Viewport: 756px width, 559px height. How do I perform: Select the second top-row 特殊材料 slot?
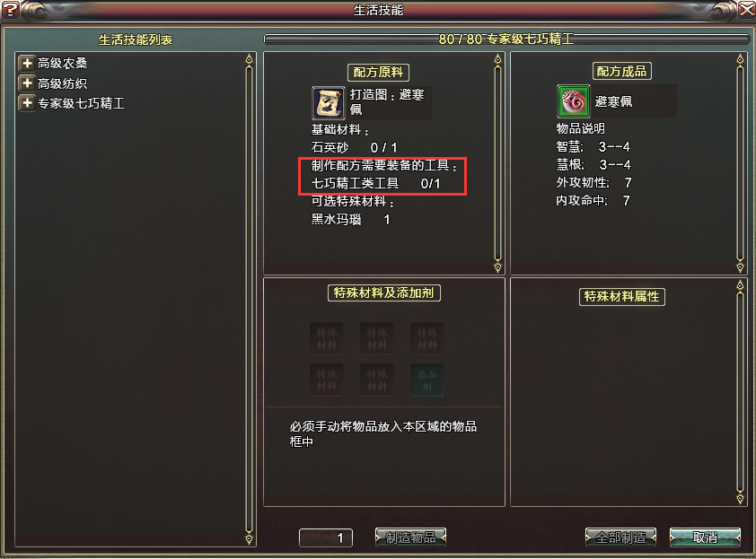click(377, 339)
